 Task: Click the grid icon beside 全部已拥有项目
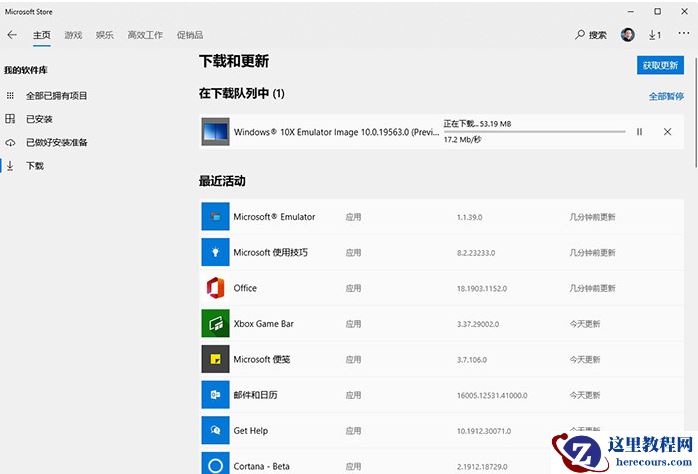10,96
